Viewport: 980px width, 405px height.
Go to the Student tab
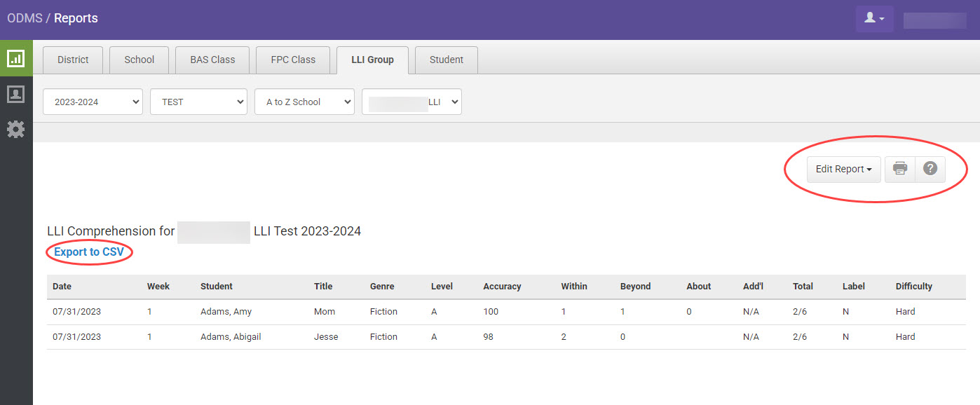[446, 60]
